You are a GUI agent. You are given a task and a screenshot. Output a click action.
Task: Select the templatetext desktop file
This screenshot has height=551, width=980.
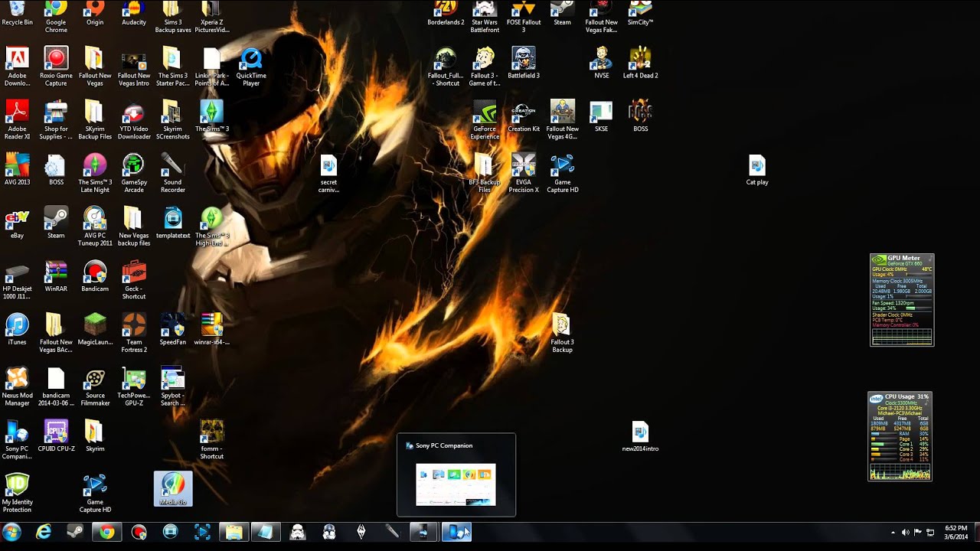pos(173,223)
